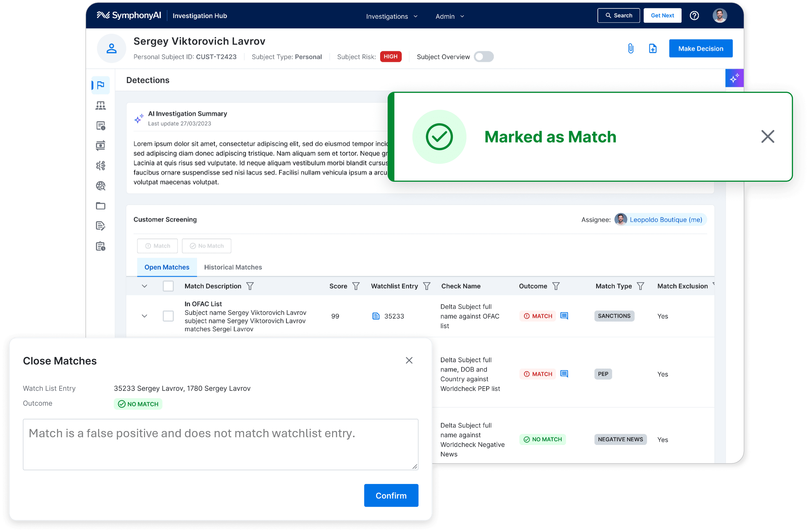Expand the Investigations menu dropdown
The image size is (811, 532).
392,16
